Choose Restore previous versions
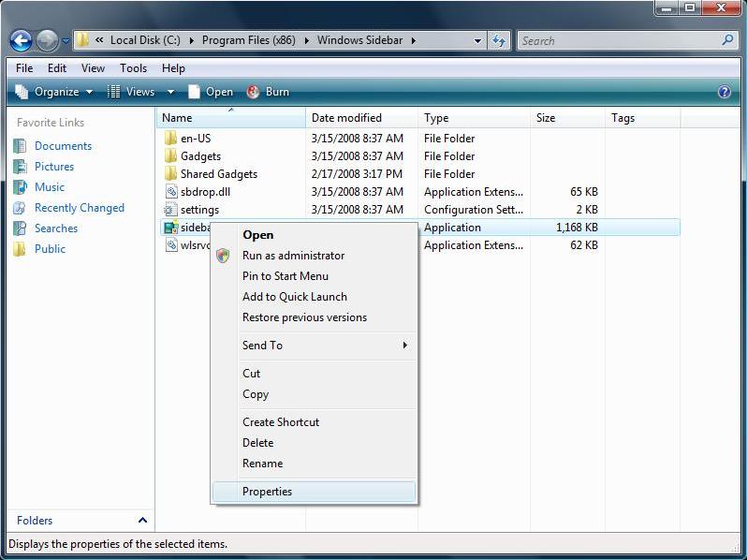This screenshot has width=747, height=560. (x=315, y=317)
